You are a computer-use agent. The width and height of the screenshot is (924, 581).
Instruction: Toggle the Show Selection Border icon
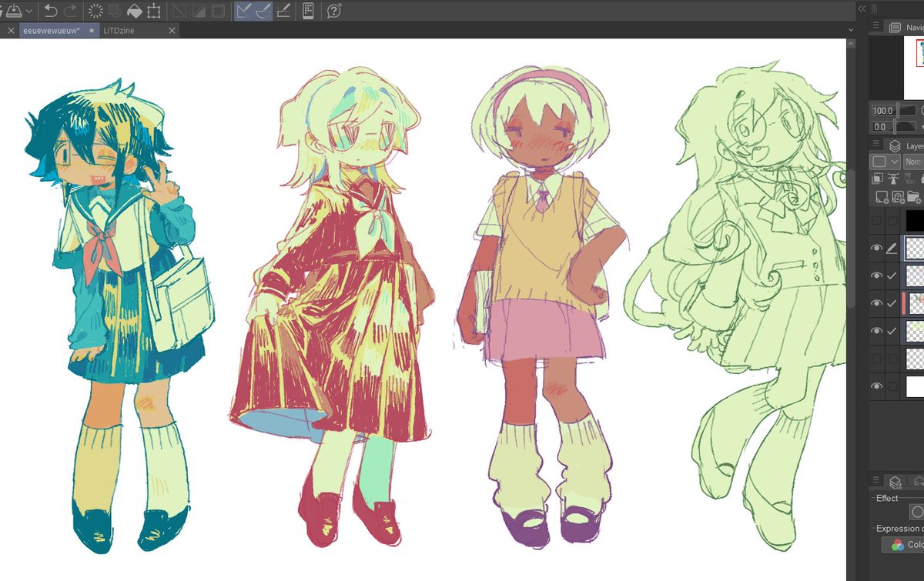point(219,11)
